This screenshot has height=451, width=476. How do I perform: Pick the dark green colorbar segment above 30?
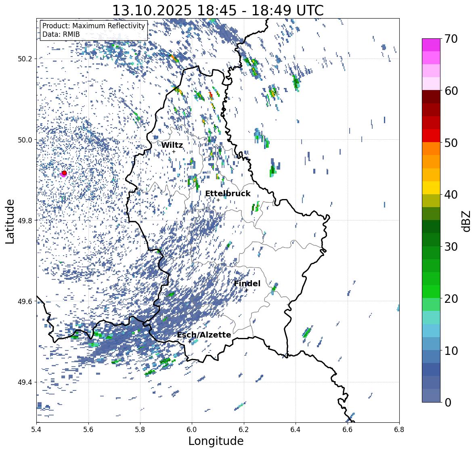431,239
